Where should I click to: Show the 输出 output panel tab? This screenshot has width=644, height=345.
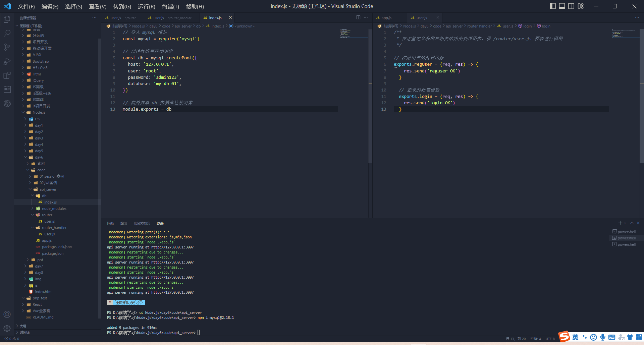coord(124,223)
